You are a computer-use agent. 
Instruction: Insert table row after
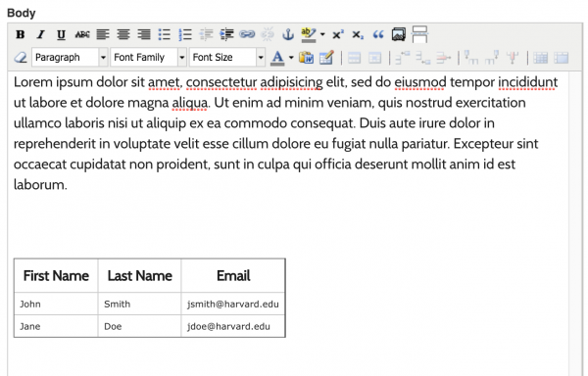(423, 58)
